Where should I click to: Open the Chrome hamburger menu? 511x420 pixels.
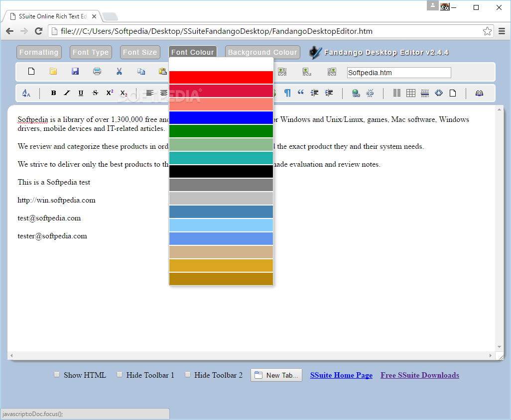(x=502, y=31)
